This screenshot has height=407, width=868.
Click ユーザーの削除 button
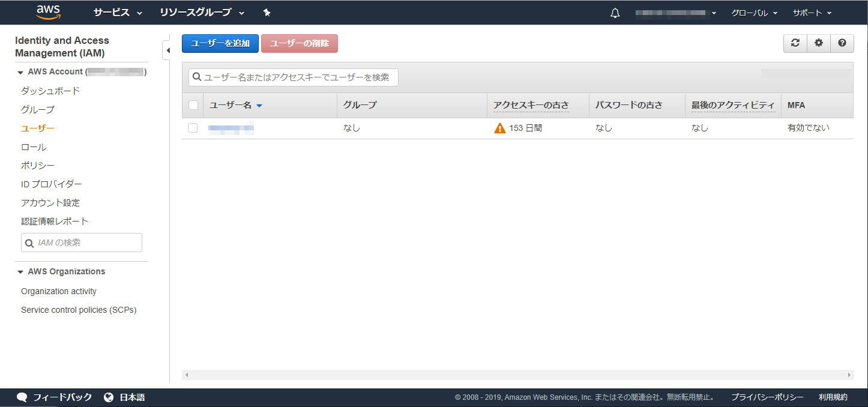click(300, 43)
